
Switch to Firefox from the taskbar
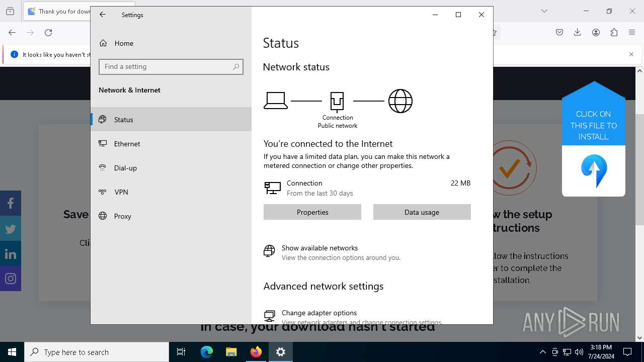click(x=256, y=352)
